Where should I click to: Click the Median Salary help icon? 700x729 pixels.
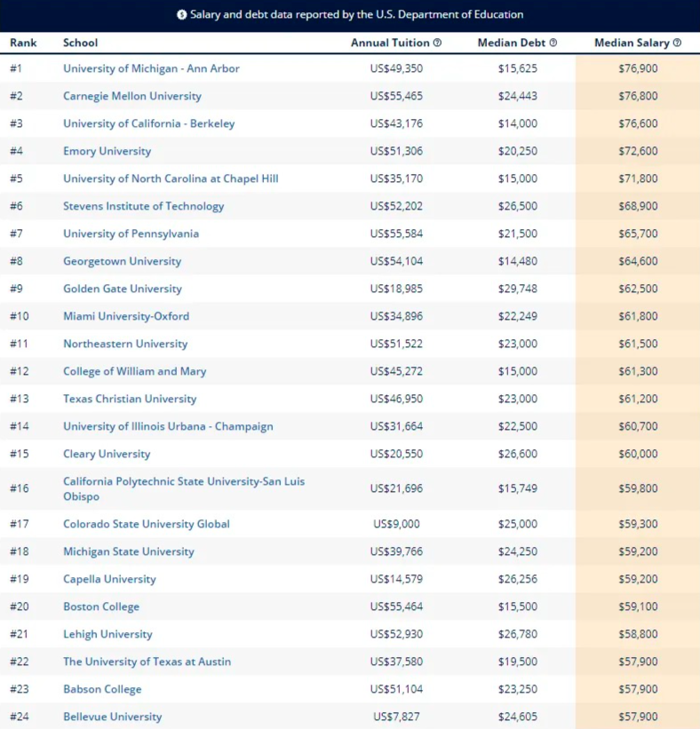(x=677, y=43)
